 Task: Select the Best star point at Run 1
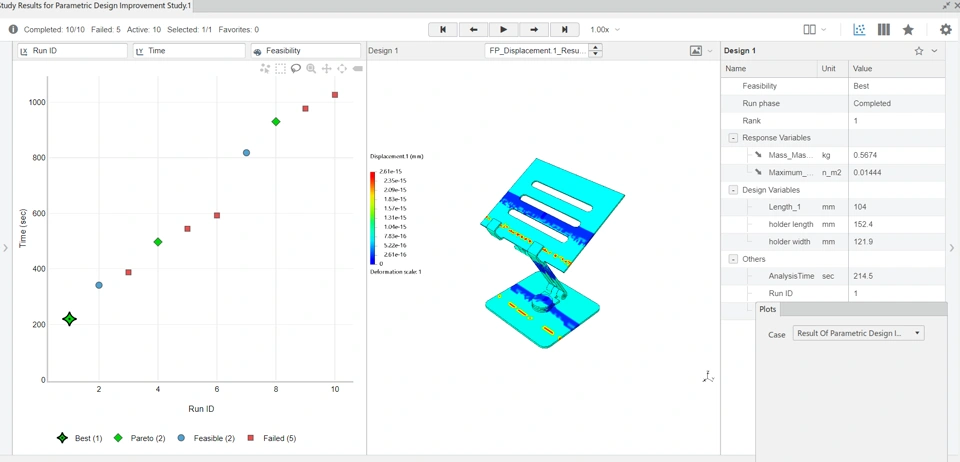pos(69,319)
